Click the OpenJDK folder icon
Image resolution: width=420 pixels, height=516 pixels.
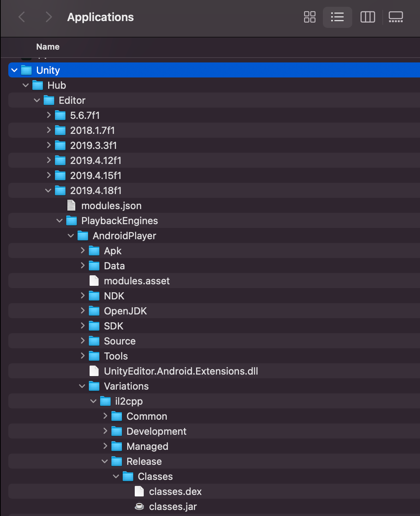[94, 311]
